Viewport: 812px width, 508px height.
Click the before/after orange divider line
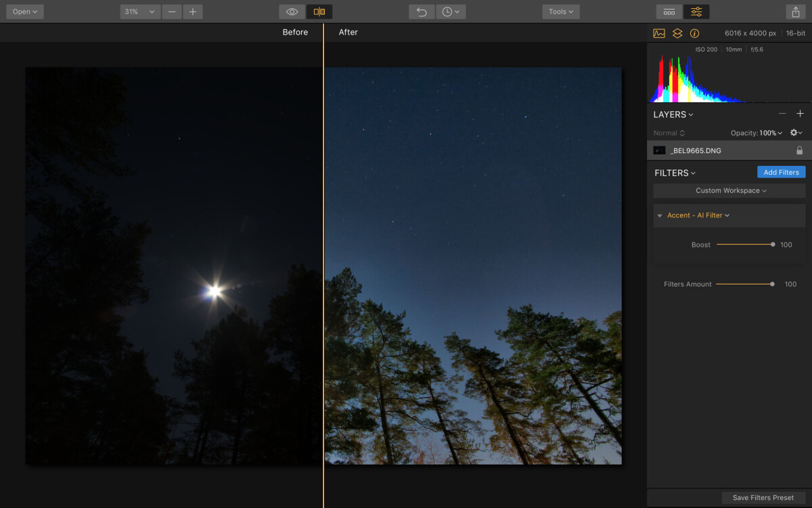(x=323, y=266)
